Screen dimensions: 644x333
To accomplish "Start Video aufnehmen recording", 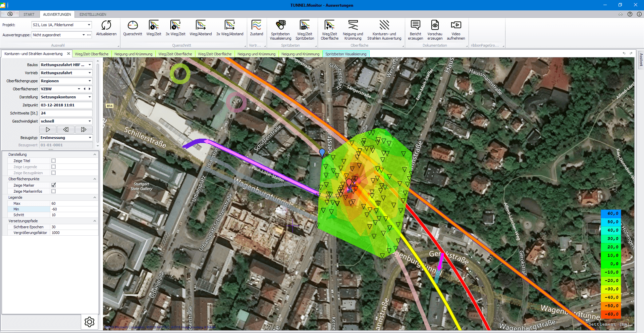I will [x=456, y=26].
